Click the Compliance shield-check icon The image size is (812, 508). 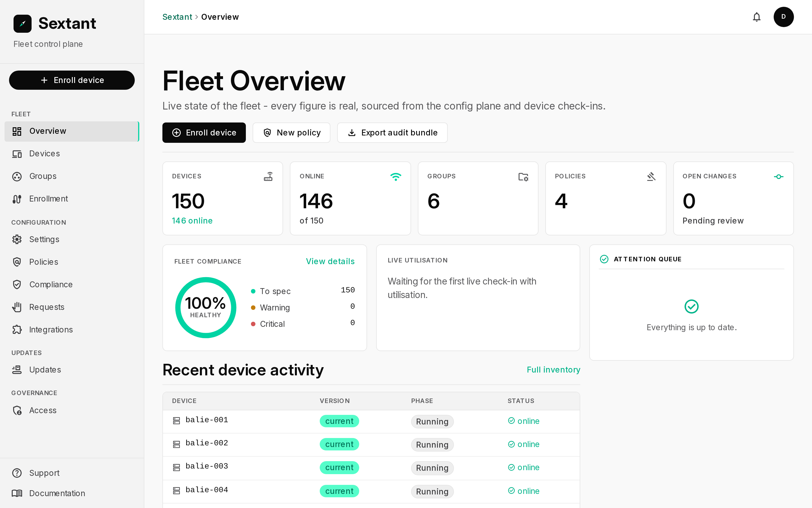[17, 284]
